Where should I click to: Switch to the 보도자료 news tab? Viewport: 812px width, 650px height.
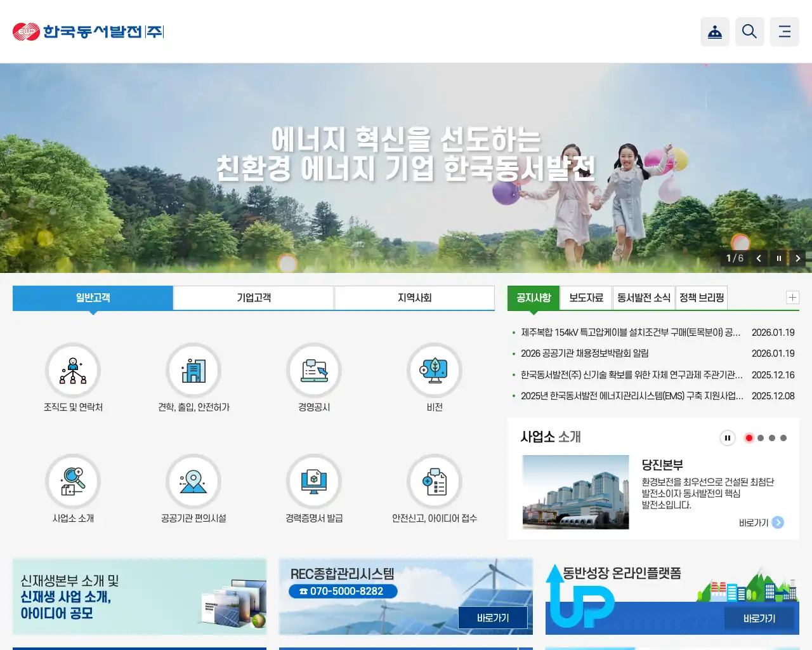(586, 297)
